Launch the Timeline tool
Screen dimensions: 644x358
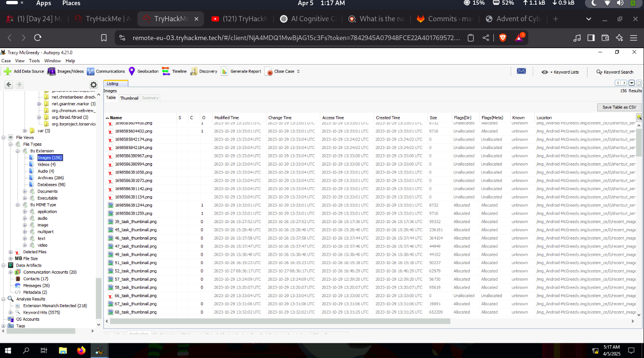point(166,71)
